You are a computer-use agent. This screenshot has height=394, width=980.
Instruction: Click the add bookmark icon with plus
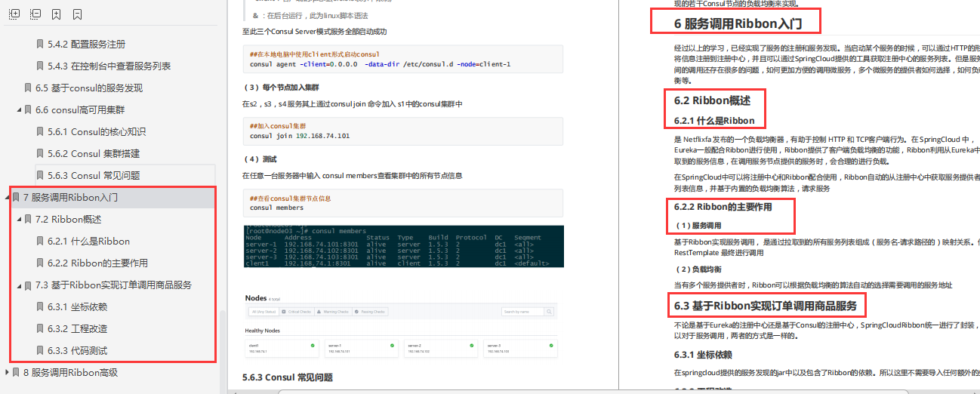coord(57,14)
